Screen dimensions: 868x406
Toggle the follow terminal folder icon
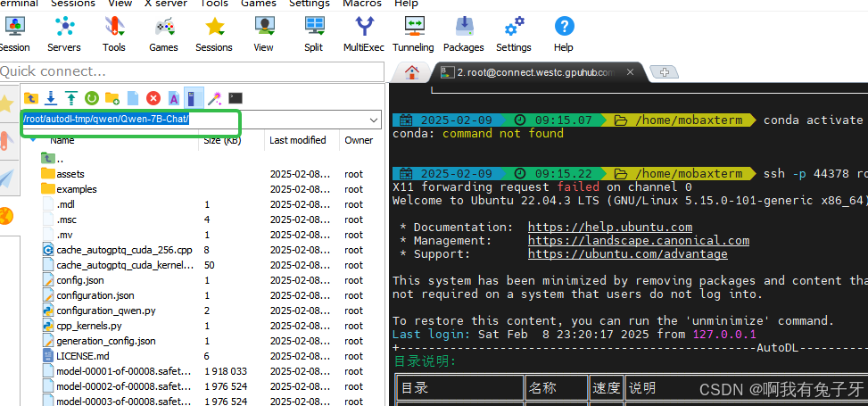(192, 98)
